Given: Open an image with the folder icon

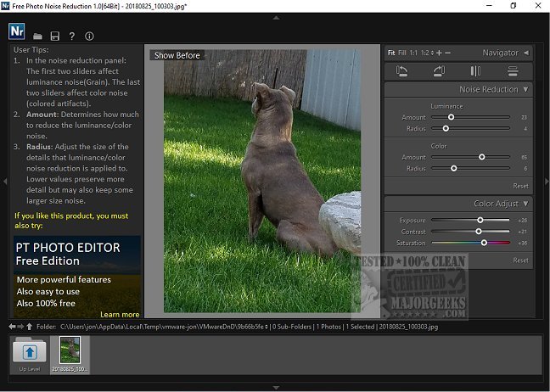Looking at the screenshot, I should pyautogui.click(x=38, y=36).
